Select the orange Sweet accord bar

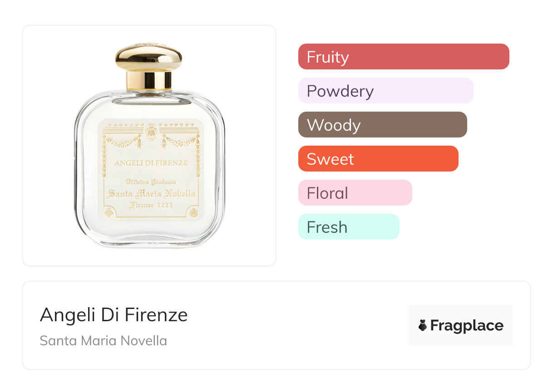click(378, 159)
